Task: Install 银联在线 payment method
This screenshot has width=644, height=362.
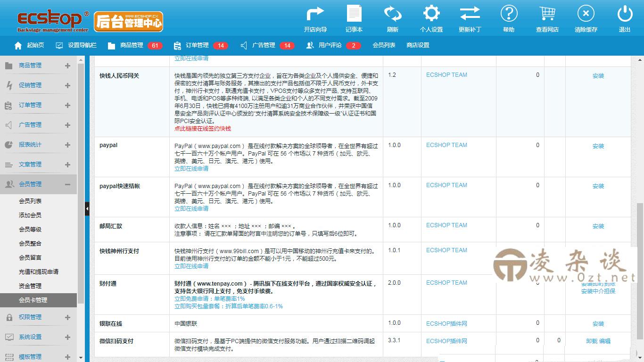Action: point(598,324)
